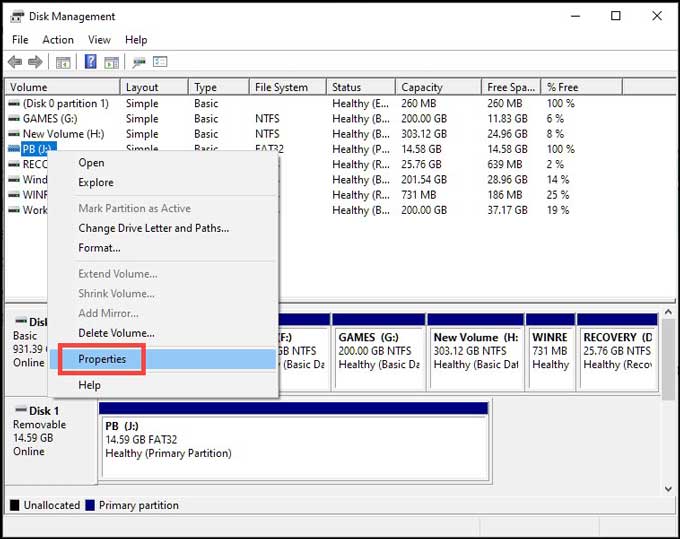The image size is (680, 539).
Task: Click the 25 % free cell
Action: point(558,195)
